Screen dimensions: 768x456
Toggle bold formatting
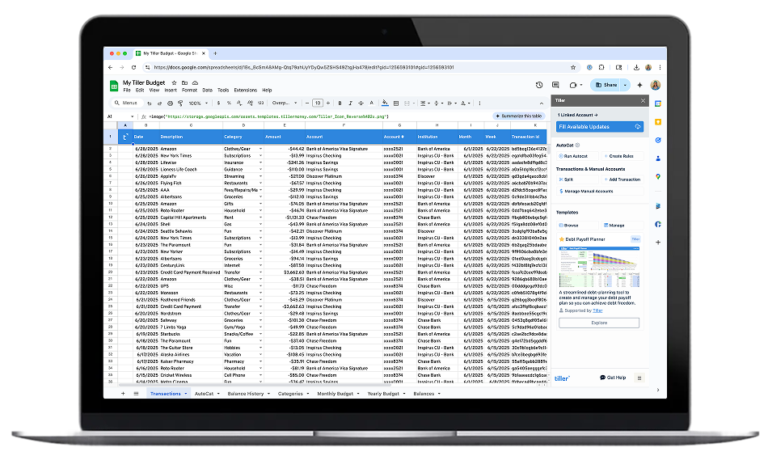pos(340,103)
